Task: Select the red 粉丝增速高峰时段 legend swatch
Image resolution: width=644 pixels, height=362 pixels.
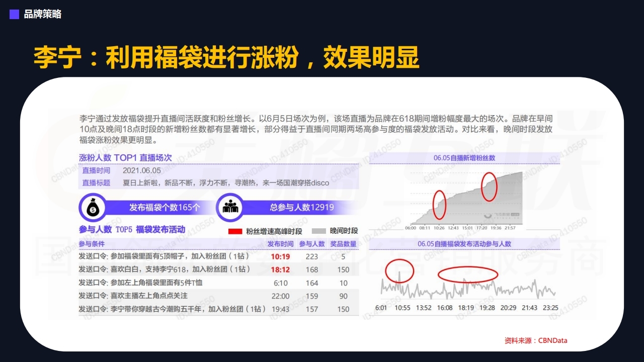Action: coord(235,231)
